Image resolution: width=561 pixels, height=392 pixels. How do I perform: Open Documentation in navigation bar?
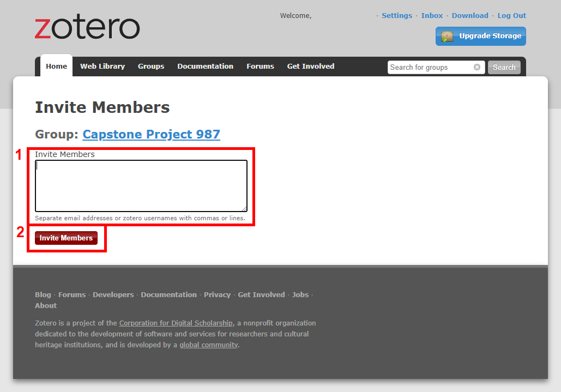(x=205, y=67)
